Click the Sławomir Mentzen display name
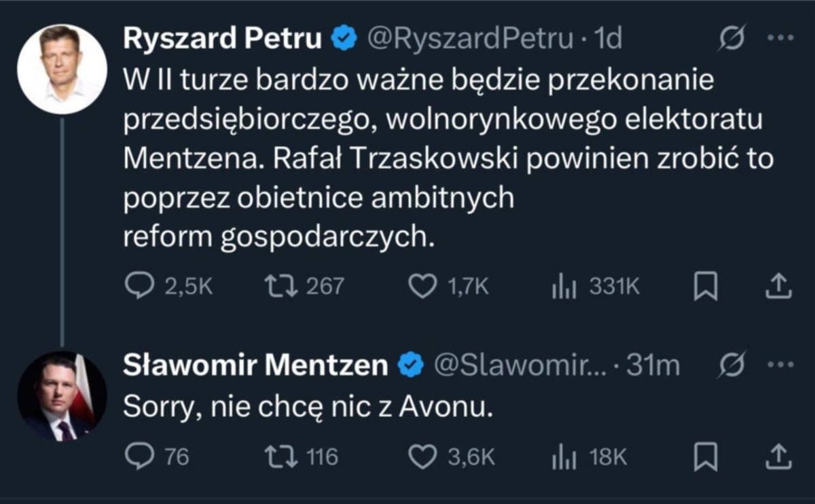Screen dimensions: 815x504 tap(255, 365)
